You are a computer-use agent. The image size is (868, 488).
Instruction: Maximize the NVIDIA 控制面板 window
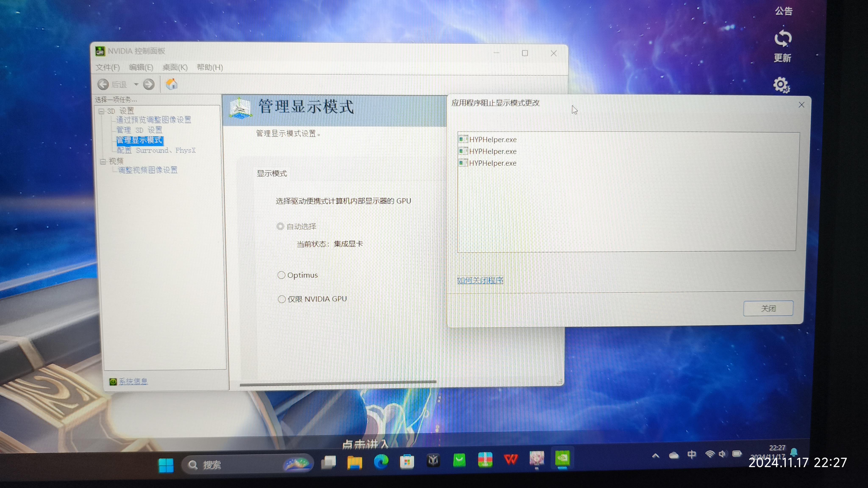pyautogui.click(x=525, y=53)
